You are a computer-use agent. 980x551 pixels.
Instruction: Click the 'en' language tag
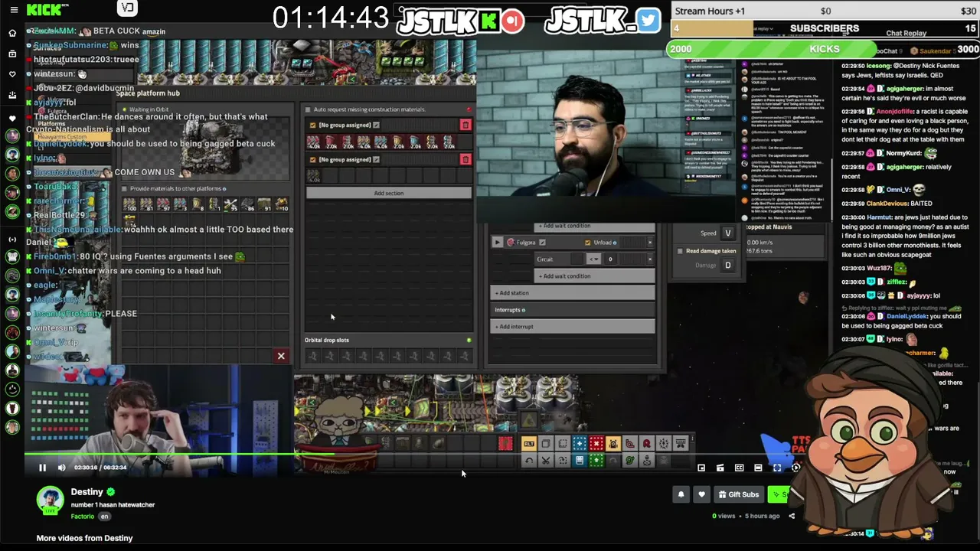click(x=105, y=517)
